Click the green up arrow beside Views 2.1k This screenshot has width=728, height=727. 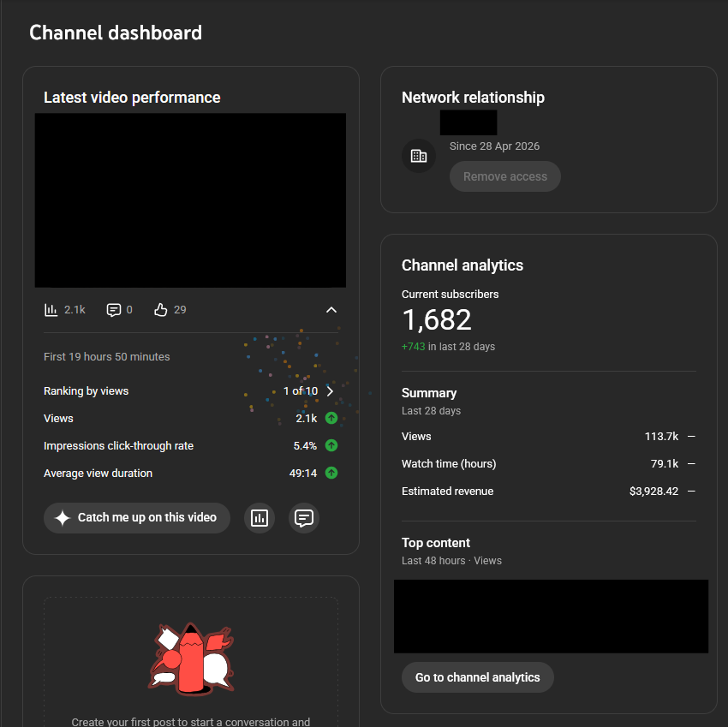pos(331,418)
